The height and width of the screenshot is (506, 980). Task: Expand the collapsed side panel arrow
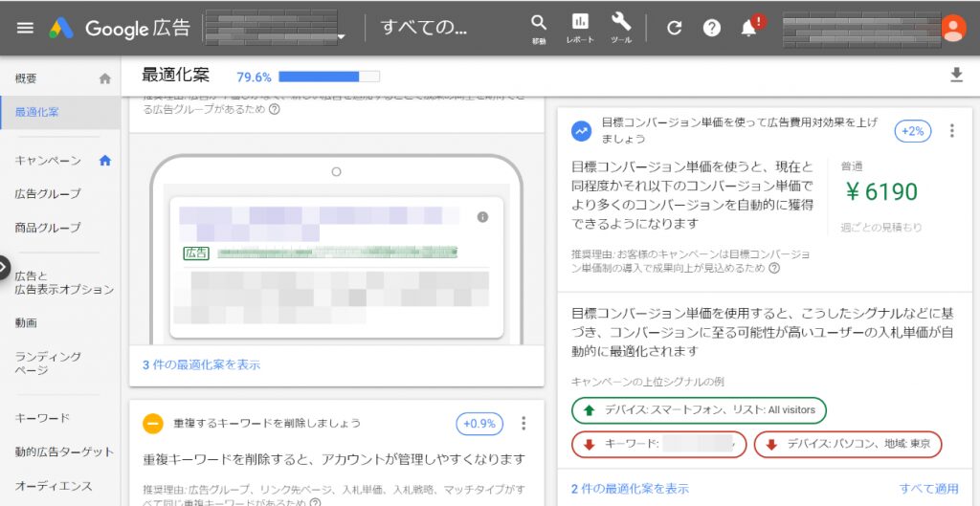pyautogui.click(x=4, y=268)
